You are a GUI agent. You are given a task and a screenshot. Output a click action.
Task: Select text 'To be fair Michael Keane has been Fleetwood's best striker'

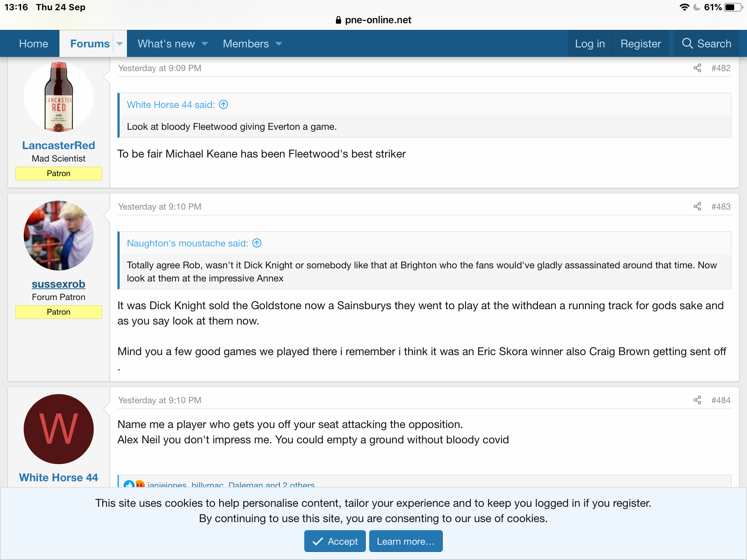(262, 154)
